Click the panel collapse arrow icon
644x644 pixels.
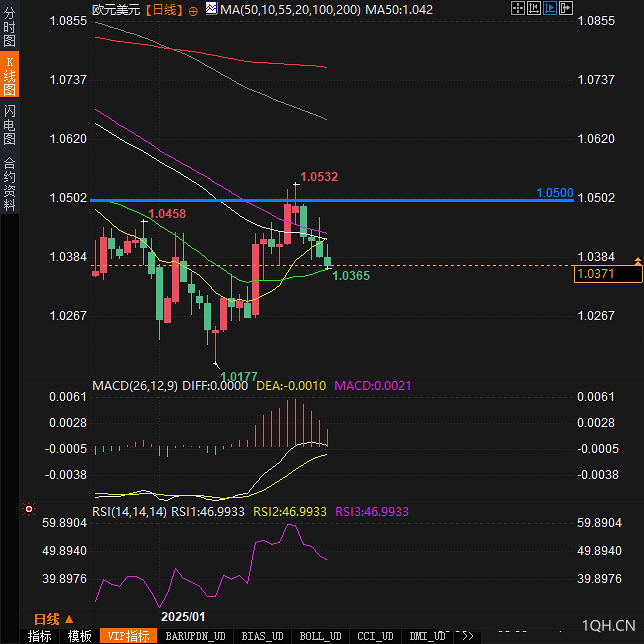coord(565,7)
